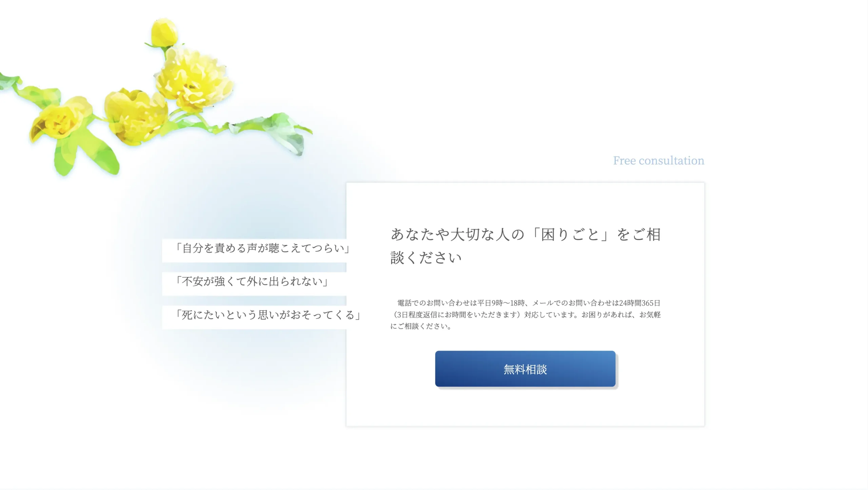Click the 24時間365日 text in the description
This screenshot has width=868, height=490.
point(639,303)
